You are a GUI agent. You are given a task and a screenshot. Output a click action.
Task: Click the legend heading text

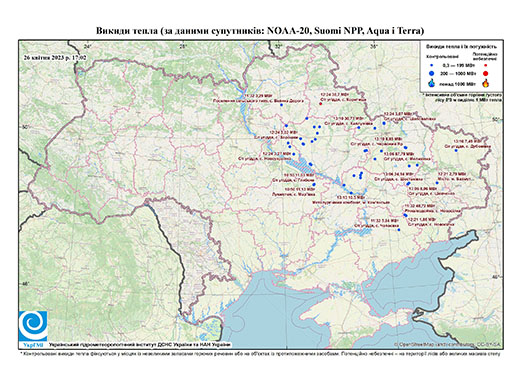462,47
